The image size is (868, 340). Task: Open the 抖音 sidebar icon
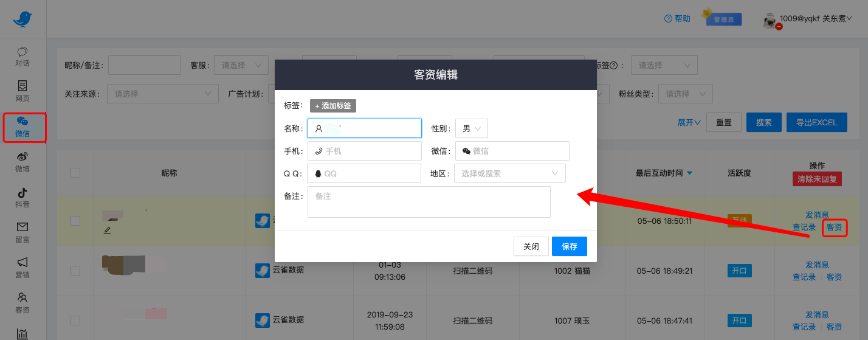[22, 193]
